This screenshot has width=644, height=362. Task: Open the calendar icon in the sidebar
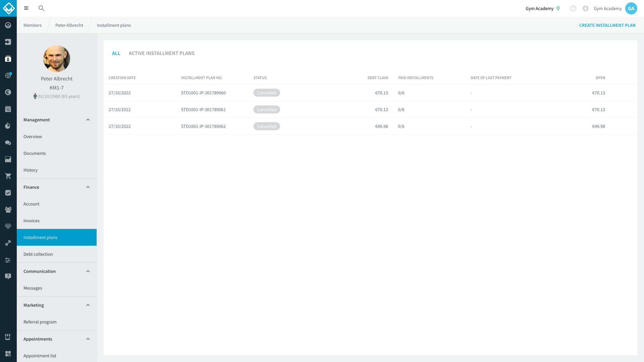[x=8, y=109]
